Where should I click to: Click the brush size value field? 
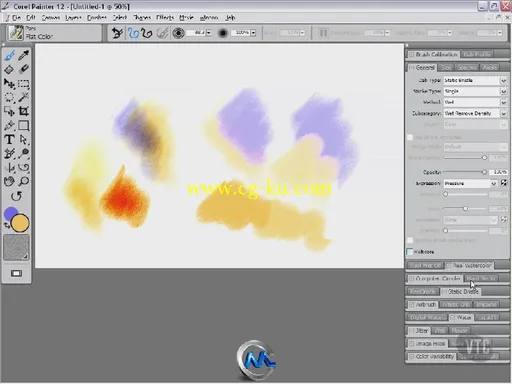(196, 33)
